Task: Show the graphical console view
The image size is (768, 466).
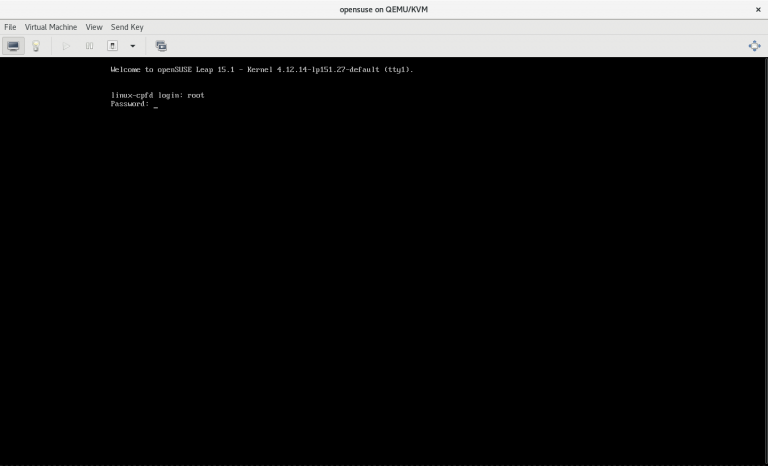Action: pos(13,46)
